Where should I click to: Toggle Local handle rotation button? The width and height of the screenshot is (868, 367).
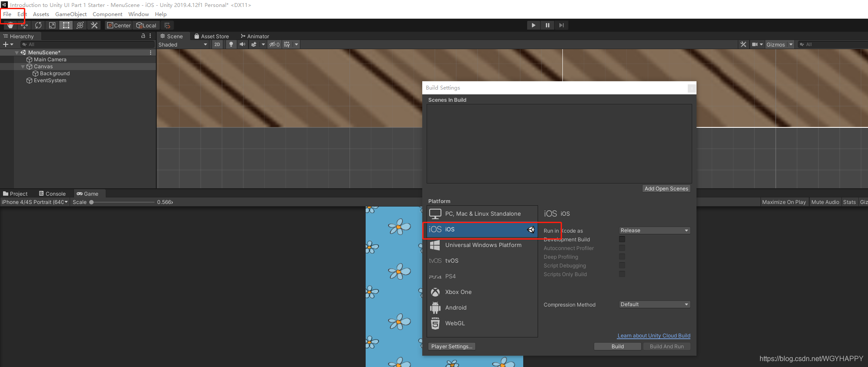click(146, 25)
